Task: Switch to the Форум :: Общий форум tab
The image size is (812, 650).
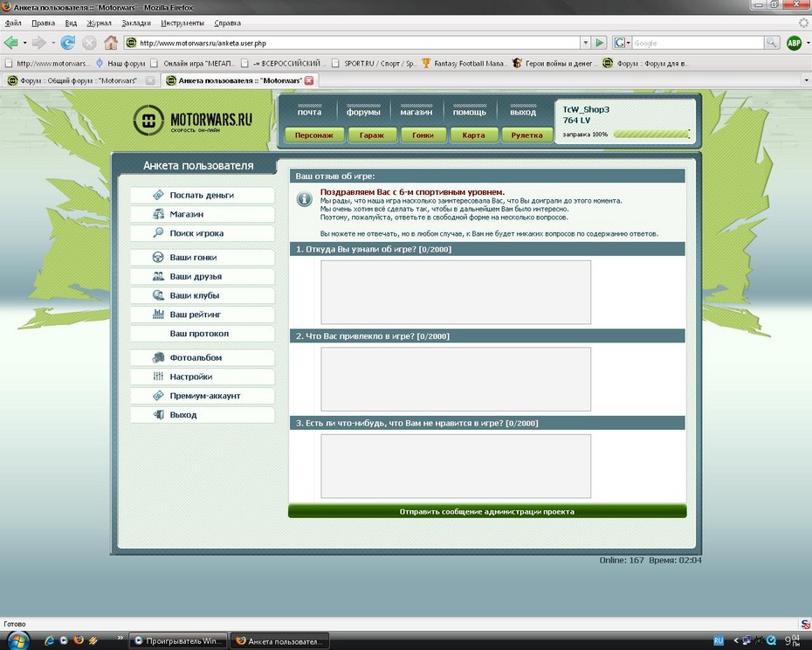Action: (x=80, y=80)
